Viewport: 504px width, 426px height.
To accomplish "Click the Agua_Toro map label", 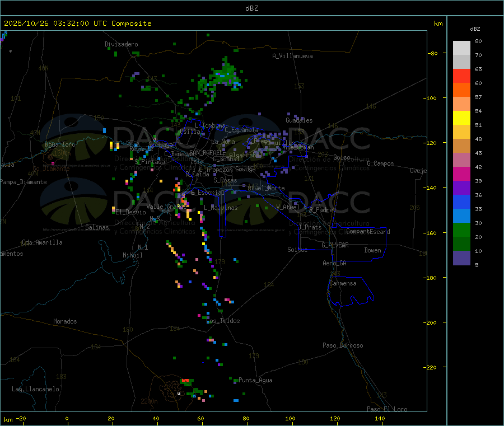I will click(x=60, y=144).
